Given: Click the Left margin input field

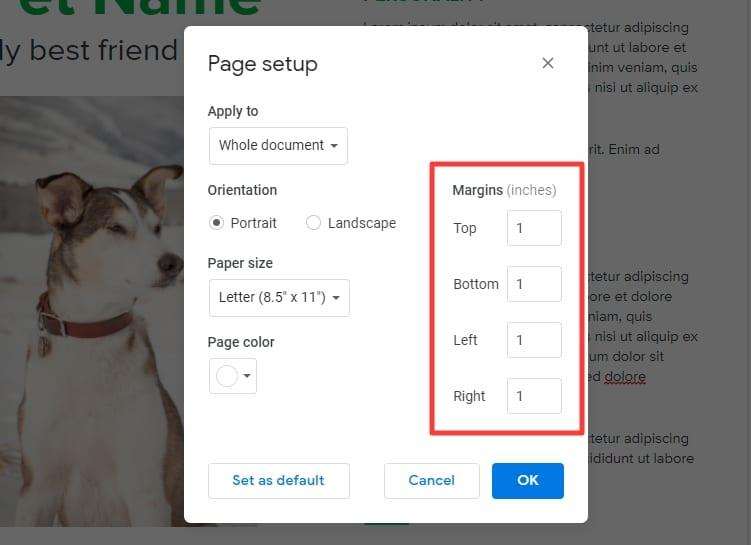Looking at the screenshot, I should (x=534, y=340).
